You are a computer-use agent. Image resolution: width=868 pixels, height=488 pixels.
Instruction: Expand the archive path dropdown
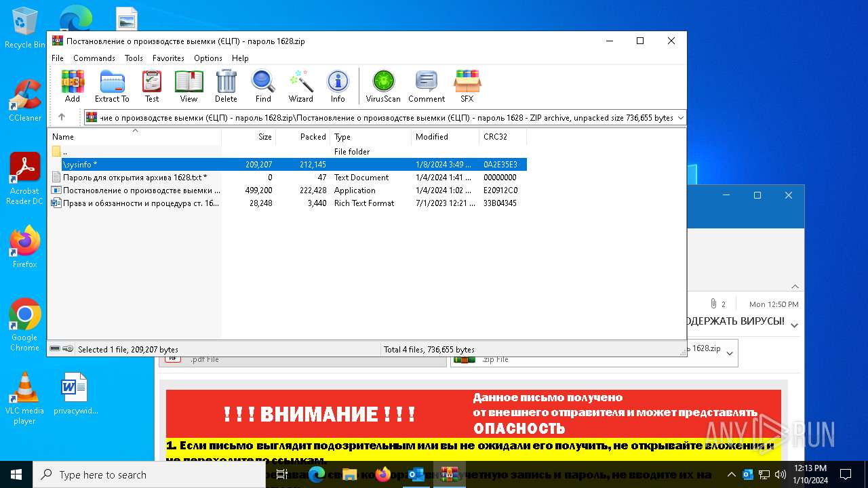click(681, 118)
